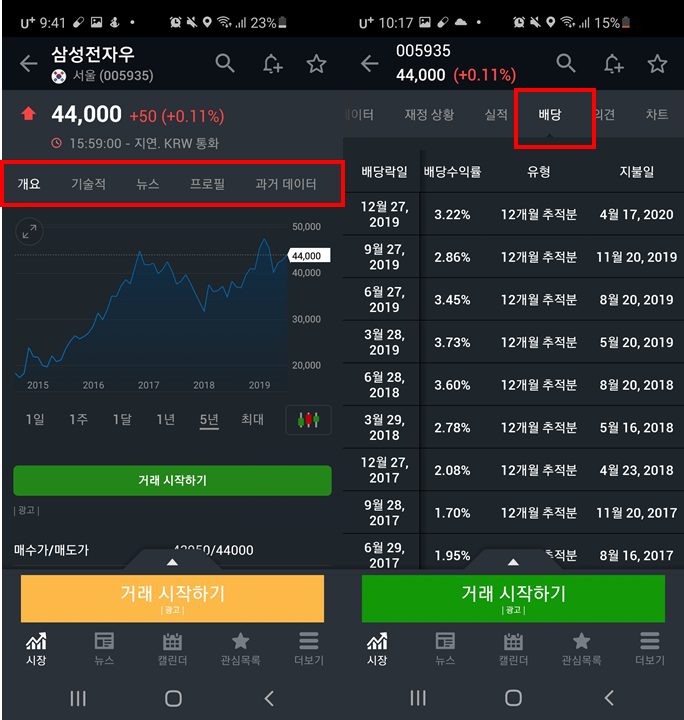Tap large green 거래 시작하기 button on right

pos(513,599)
